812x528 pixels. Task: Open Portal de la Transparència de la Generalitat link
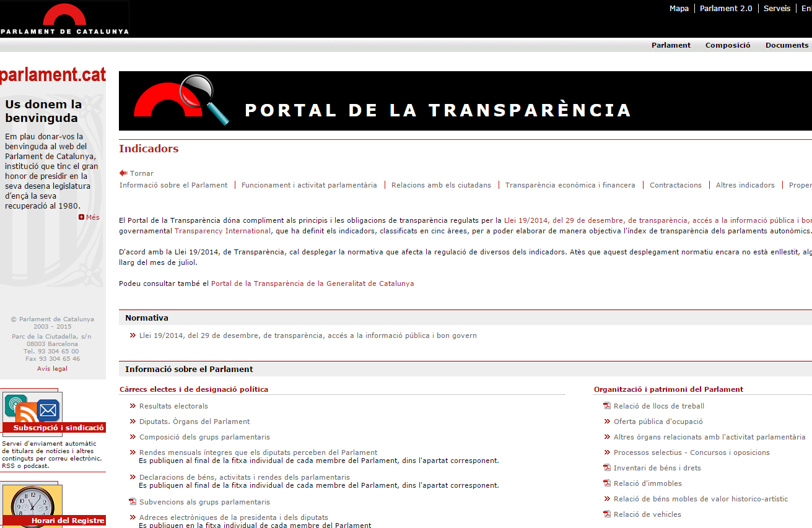click(x=312, y=283)
